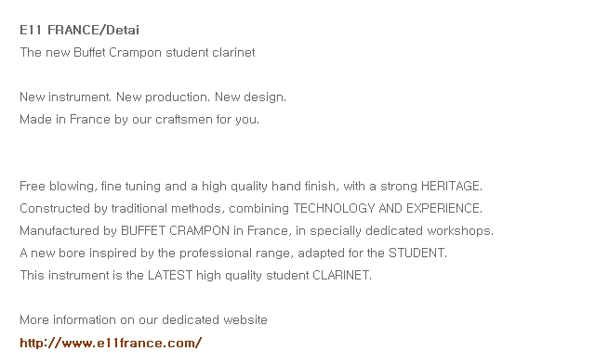This screenshot has width=595, height=364.
Task: Click the text "TECHNOLOGY AND EXPERIENCE"
Action: point(387,209)
